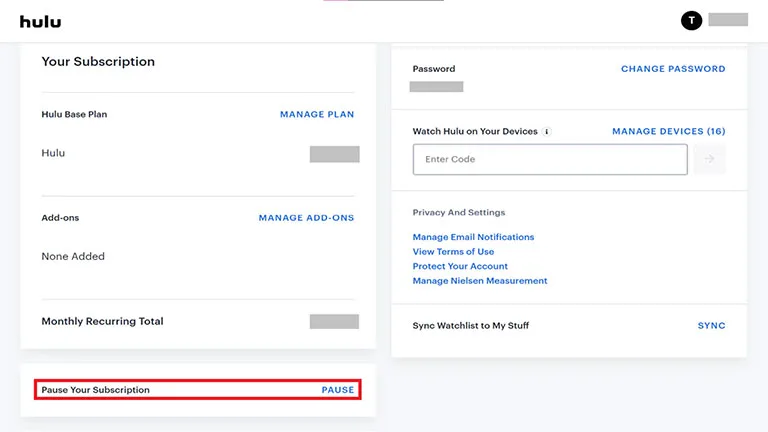Viewport: 768px width, 432px height.
Task: Click the Privacy And Settings heading
Action: pyautogui.click(x=458, y=213)
